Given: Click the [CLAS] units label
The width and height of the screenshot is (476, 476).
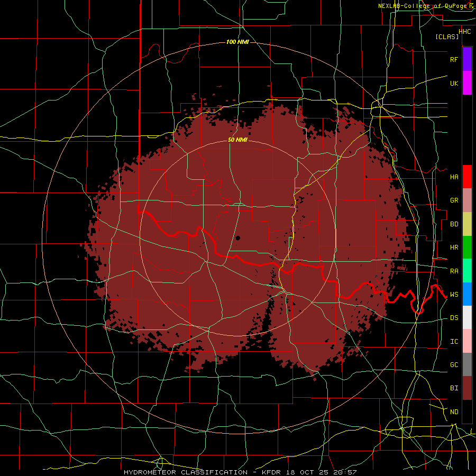Looking at the screenshot, I should [447, 37].
